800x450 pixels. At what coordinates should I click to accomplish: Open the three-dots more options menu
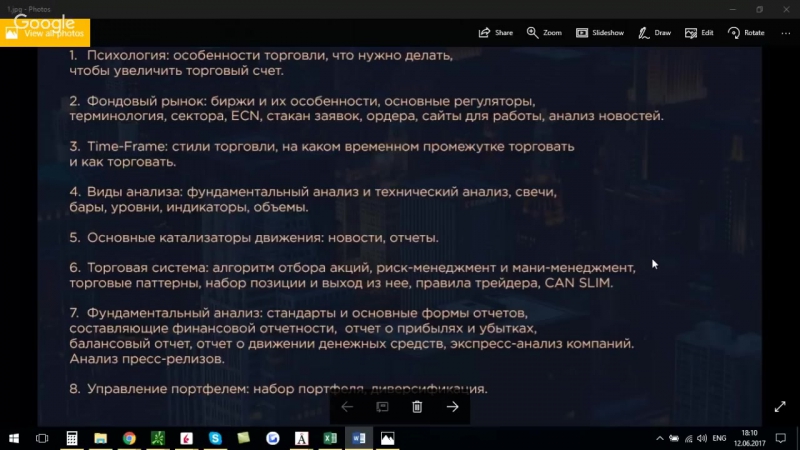pos(785,33)
